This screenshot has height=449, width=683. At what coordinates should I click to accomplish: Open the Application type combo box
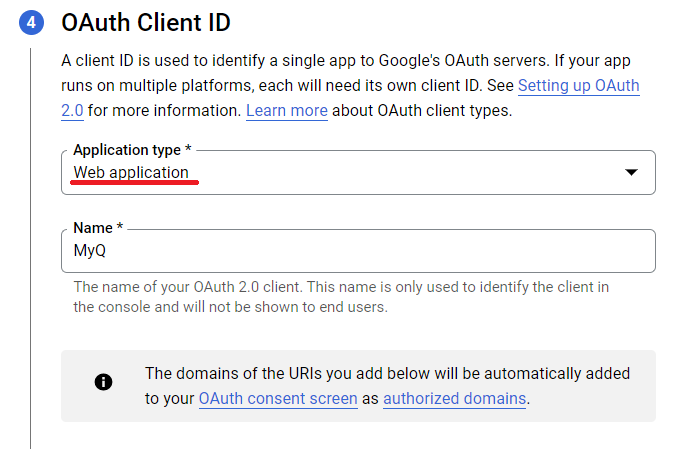point(358,173)
